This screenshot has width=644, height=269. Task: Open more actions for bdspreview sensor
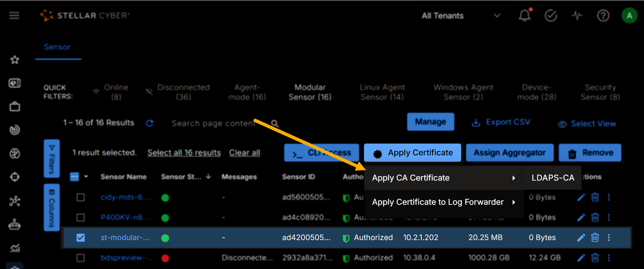pos(609,258)
